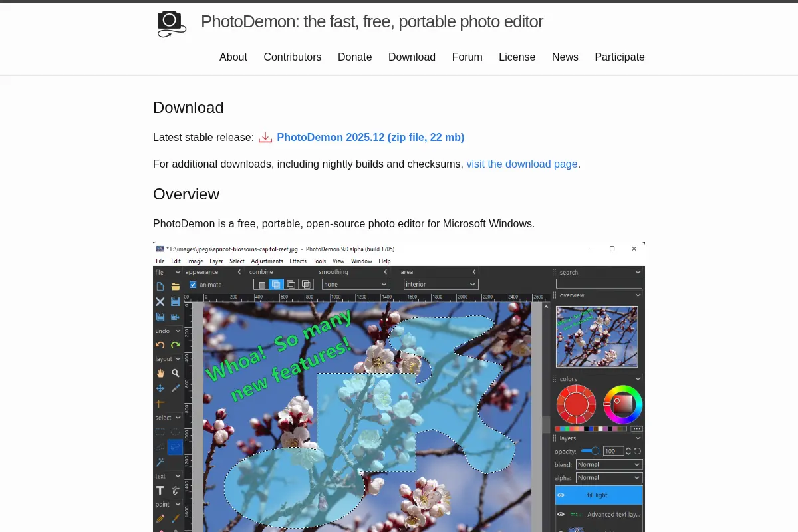Image resolution: width=798 pixels, height=532 pixels.
Task: Click the open folder icon
Action: [176, 286]
